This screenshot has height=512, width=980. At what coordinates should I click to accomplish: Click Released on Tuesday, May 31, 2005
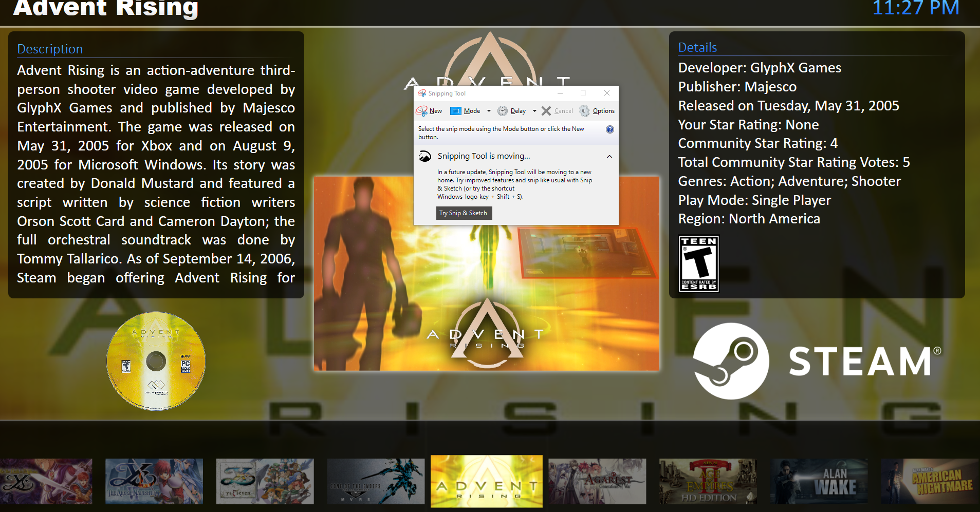coord(788,106)
